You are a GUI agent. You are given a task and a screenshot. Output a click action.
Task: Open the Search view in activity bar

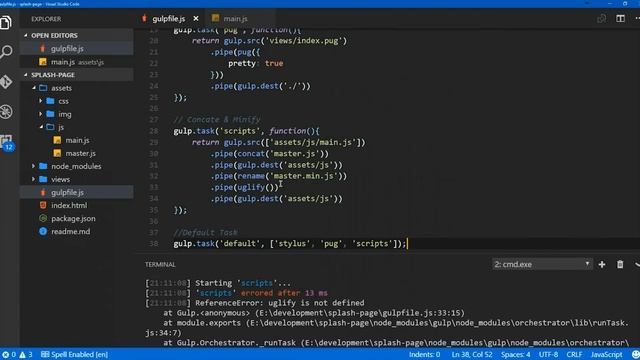point(6,52)
